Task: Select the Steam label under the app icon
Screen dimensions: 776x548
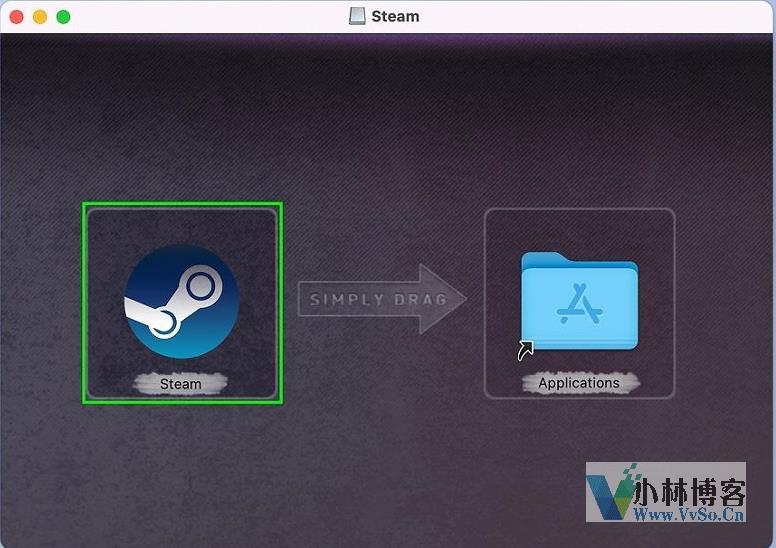Action: [181, 384]
